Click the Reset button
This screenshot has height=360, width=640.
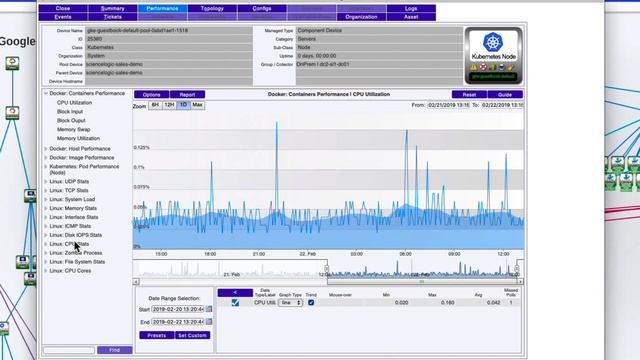[x=469, y=94]
